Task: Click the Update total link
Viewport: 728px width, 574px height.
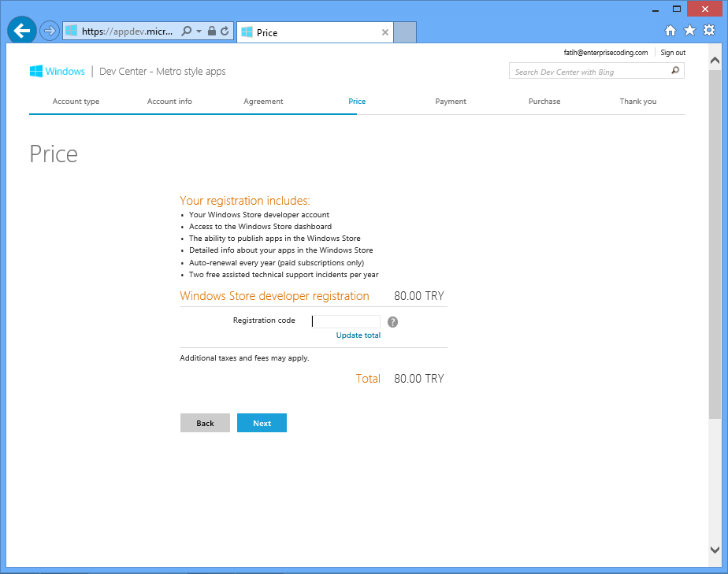Action: click(x=358, y=335)
